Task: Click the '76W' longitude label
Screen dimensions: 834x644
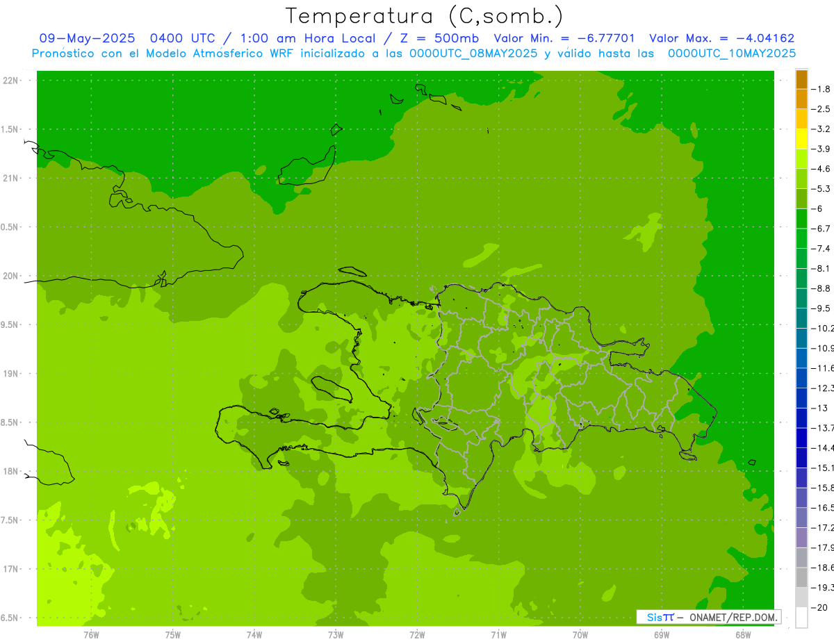Action: pos(91,634)
